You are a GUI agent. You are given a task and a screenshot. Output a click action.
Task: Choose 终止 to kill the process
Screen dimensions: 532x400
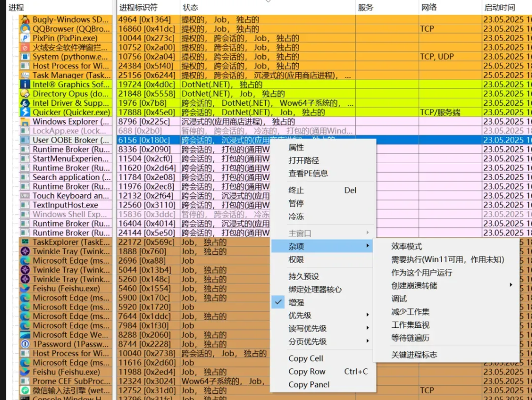[x=323, y=191]
